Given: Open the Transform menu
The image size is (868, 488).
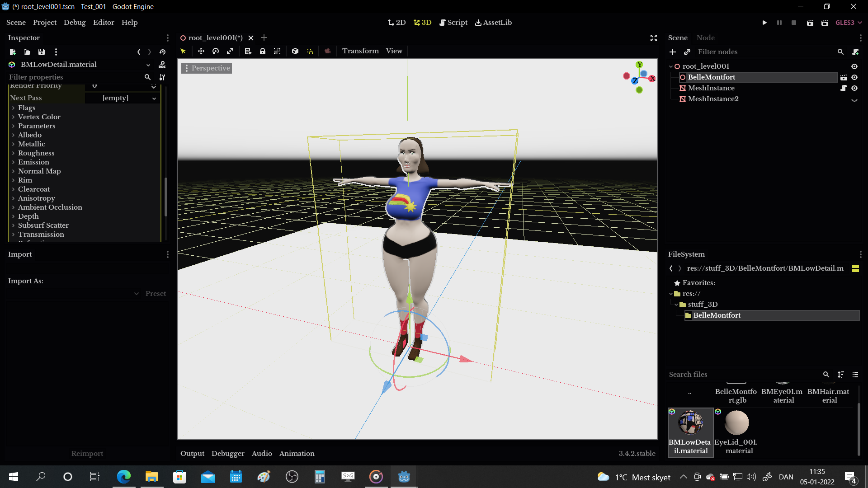Looking at the screenshot, I should pyautogui.click(x=360, y=51).
